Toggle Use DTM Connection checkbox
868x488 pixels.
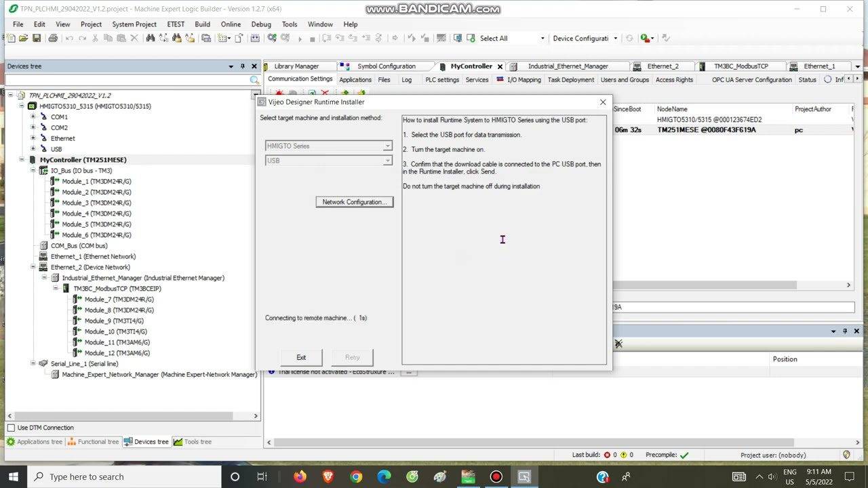11,428
